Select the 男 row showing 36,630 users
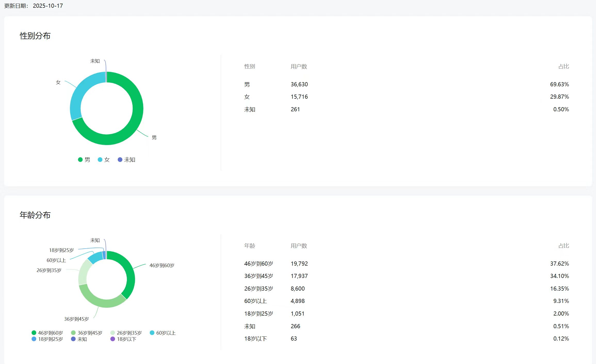 (x=299, y=84)
